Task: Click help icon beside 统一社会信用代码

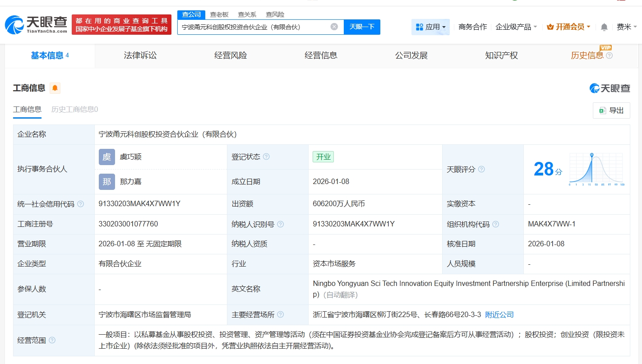Action: (x=80, y=204)
